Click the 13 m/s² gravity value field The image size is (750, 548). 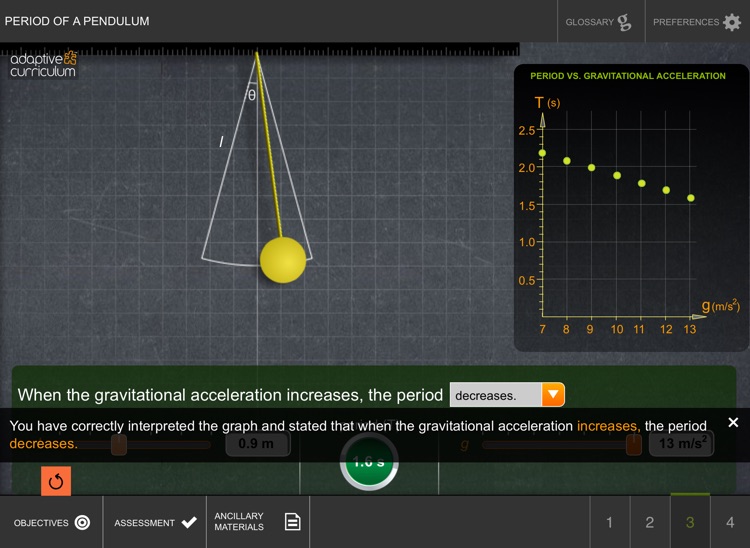coord(681,444)
